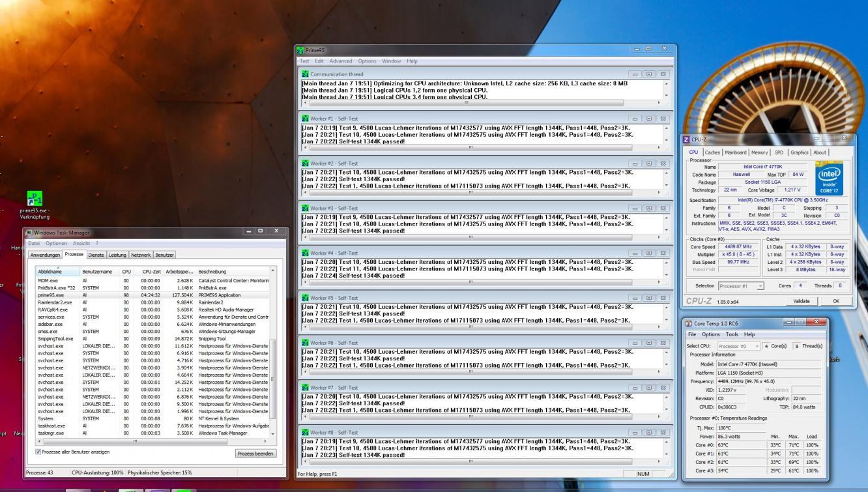The image size is (868, 492).
Task: Open the Ansicht menu in Task-Manager
Action: [x=81, y=243]
